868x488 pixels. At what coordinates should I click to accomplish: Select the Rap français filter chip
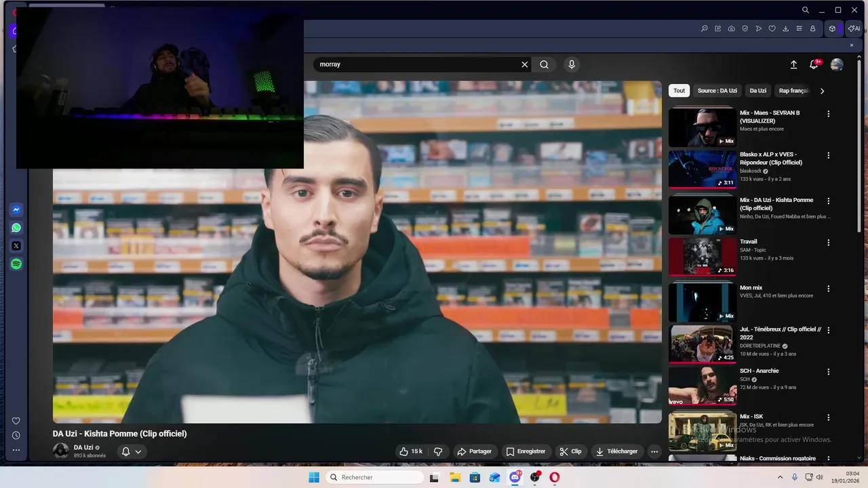tap(793, 91)
